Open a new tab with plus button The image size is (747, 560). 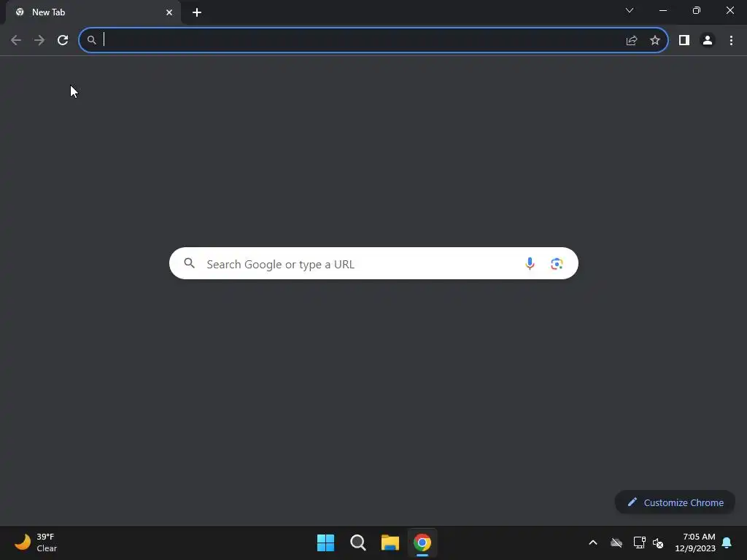pos(197,12)
